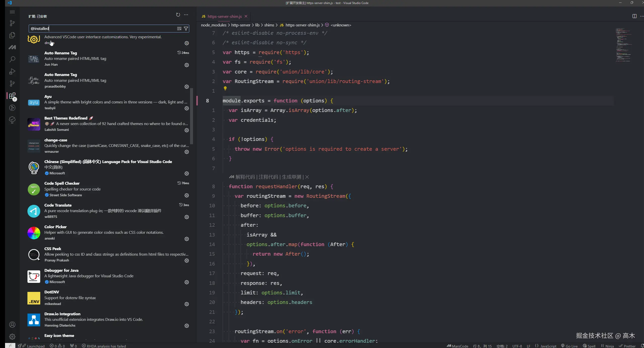
Task: Click the code minimap preview
Action: coord(623,45)
